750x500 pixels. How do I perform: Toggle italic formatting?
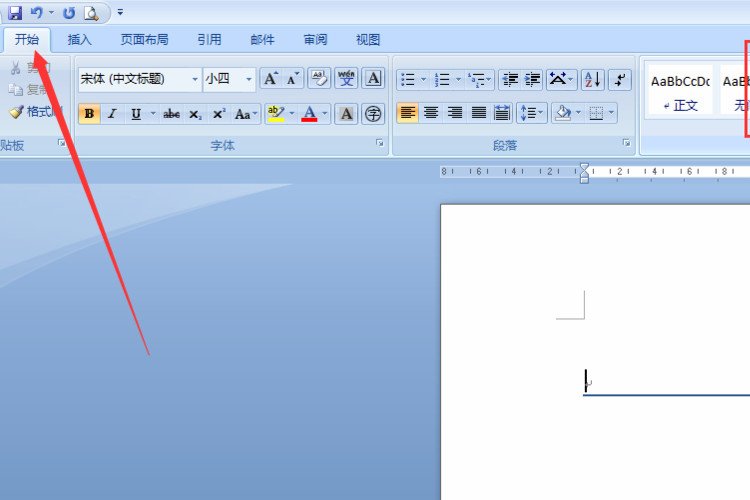coord(112,114)
